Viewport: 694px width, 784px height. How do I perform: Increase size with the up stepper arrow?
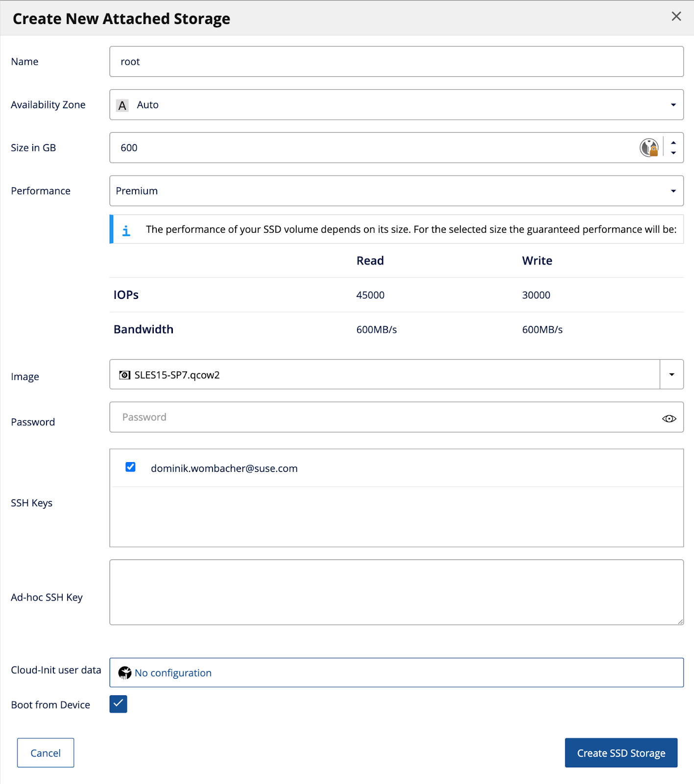pyautogui.click(x=673, y=143)
